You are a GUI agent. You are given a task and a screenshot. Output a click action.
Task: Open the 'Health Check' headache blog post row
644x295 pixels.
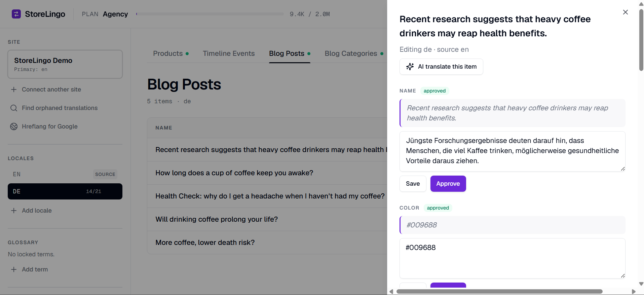click(267, 196)
